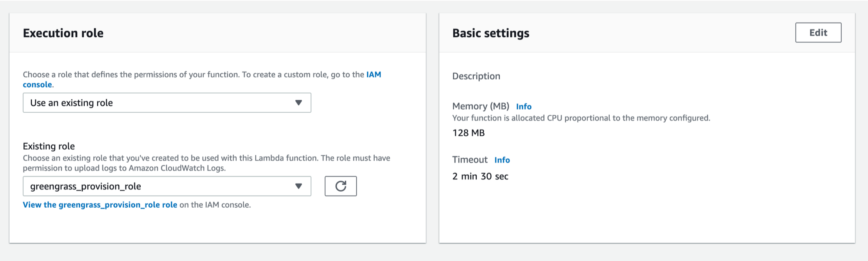Click the 128 MB memory value
The width and height of the screenshot is (868, 261).
tap(469, 133)
